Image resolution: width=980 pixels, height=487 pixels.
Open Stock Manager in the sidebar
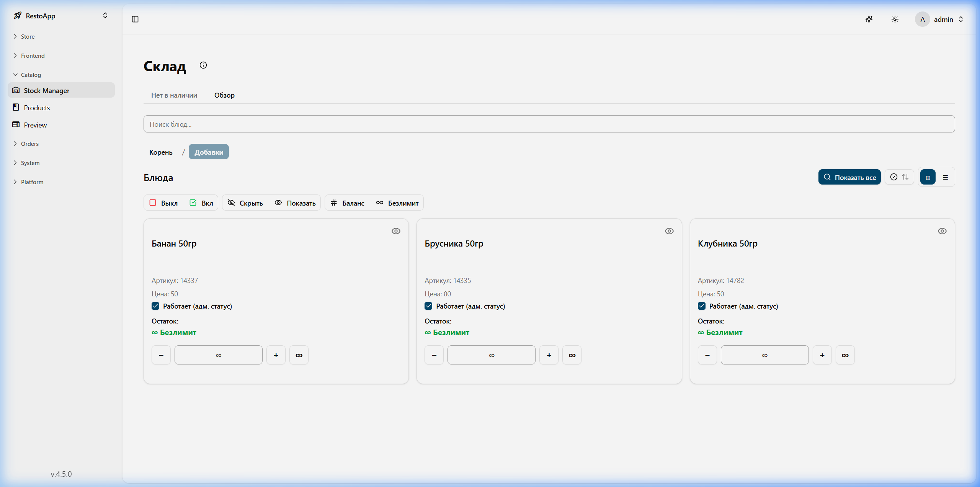point(61,90)
